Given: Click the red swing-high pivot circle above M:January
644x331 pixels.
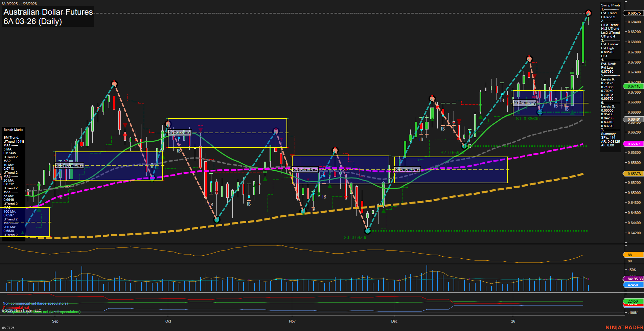Looking at the screenshot, I should click(x=529, y=59).
